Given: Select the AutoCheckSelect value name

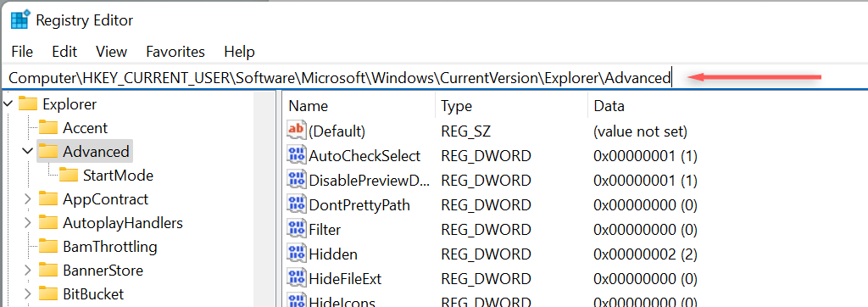Looking at the screenshot, I should [x=364, y=156].
